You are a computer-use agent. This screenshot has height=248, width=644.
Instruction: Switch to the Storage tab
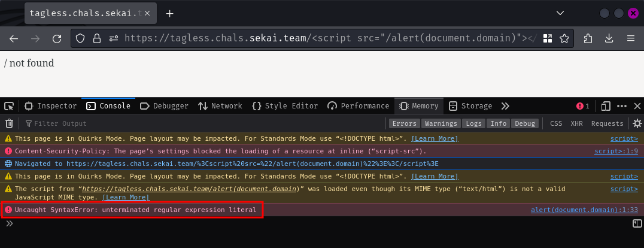470,106
